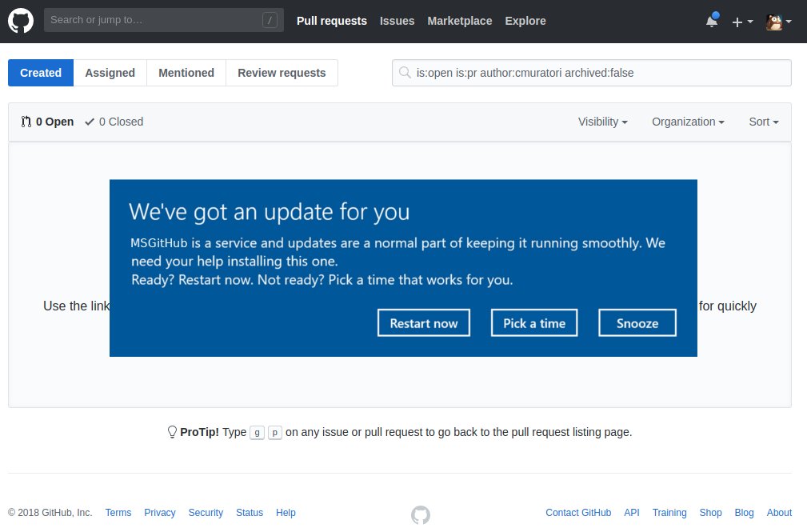Screen dimensions: 807x532
Task: Click the '© 2018 GitHub, Inc.' text
Action: coord(50,513)
